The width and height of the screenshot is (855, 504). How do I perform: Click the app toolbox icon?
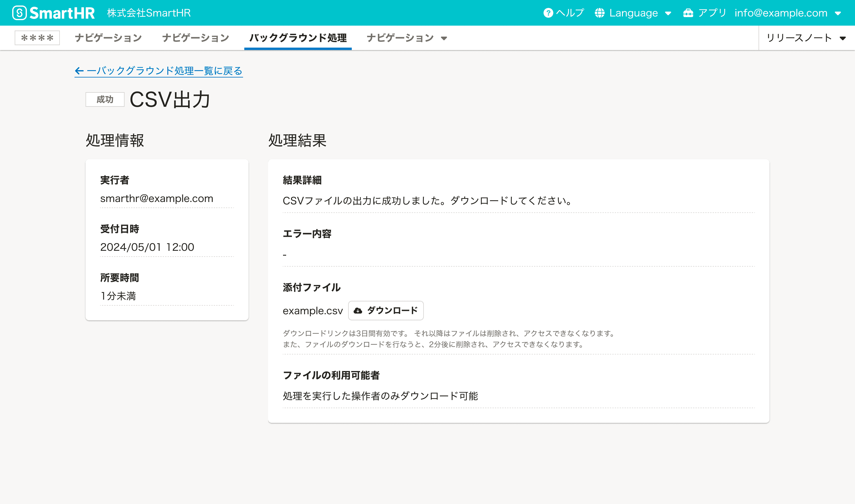(x=688, y=13)
